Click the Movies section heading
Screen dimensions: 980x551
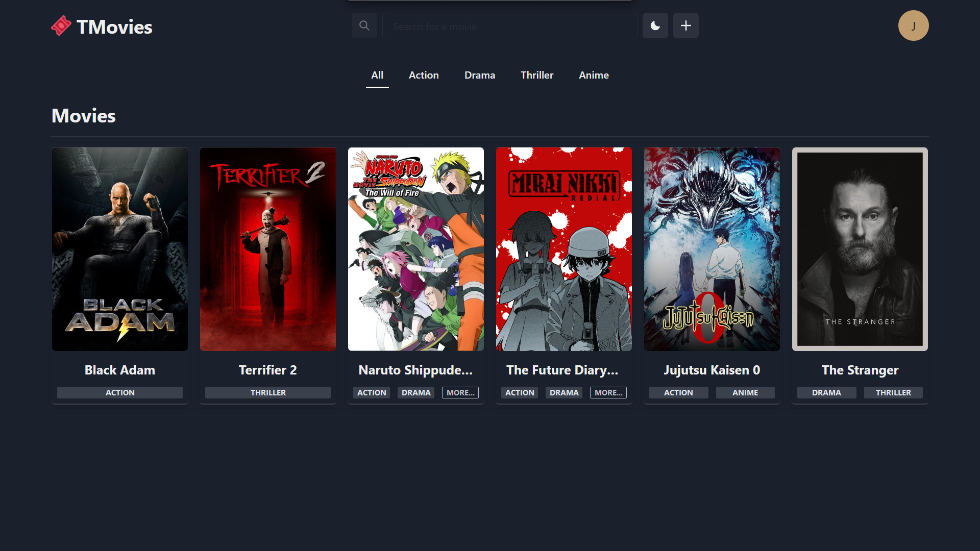coord(84,116)
